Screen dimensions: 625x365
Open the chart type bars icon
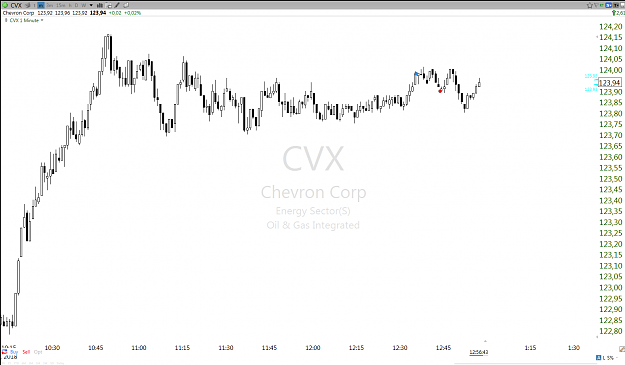pyautogui.click(x=100, y=5)
